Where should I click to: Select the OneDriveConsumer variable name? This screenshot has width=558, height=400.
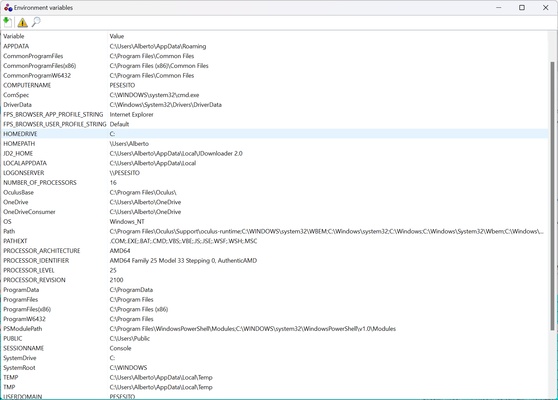(x=29, y=212)
